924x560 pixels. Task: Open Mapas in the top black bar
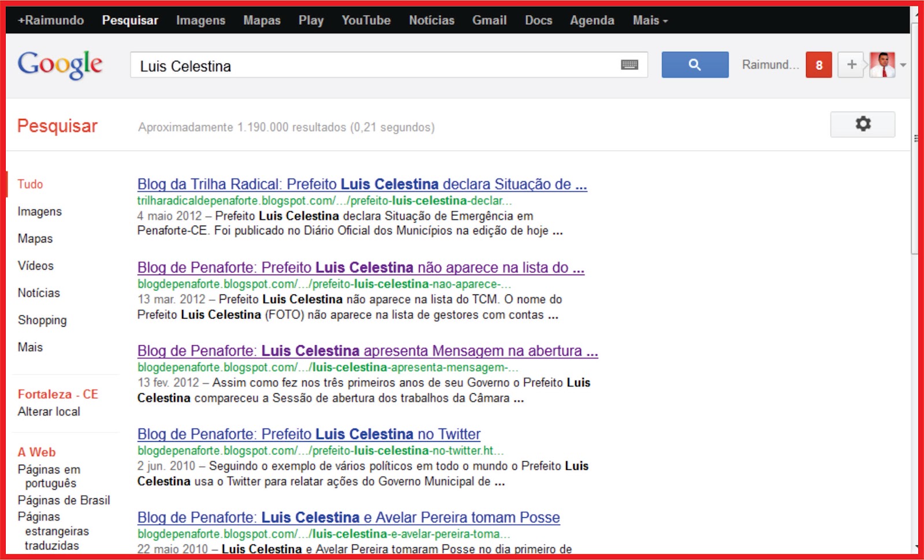[262, 20]
